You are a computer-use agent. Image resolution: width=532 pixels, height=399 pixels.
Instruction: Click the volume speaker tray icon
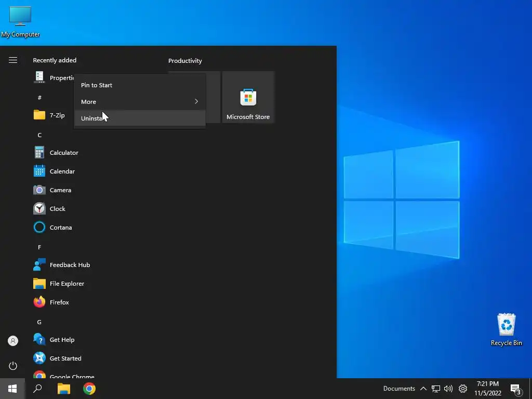pyautogui.click(x=448, y=389)
